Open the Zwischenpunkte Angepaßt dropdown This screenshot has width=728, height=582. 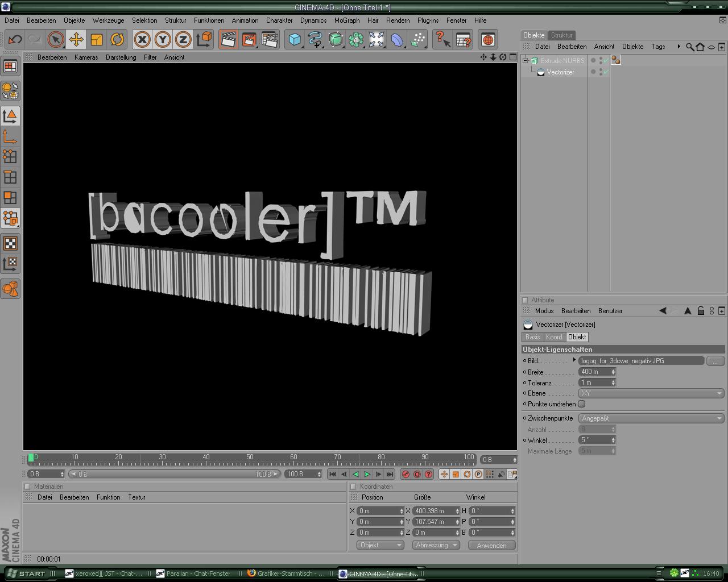(651, 418)
